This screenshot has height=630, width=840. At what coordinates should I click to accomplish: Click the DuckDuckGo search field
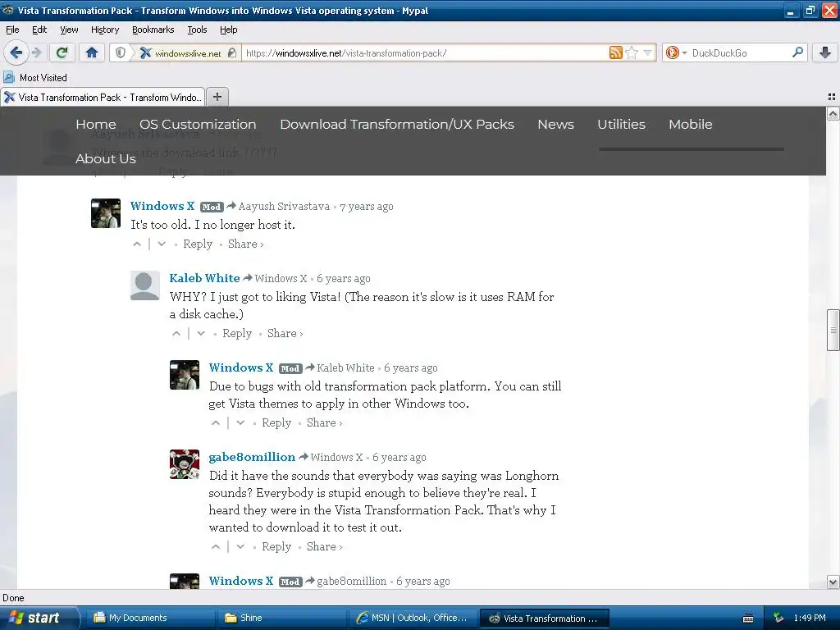tap(739, 53)
